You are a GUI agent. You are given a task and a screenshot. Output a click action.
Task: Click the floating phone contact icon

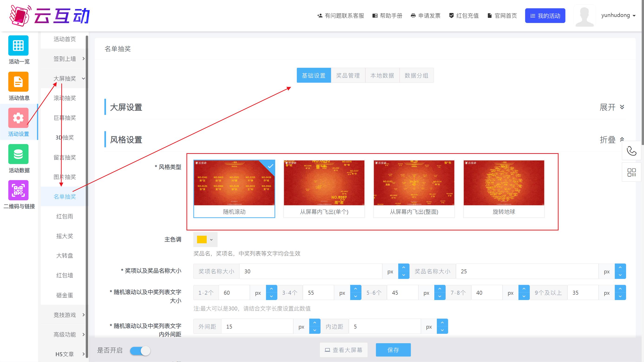point(631,151)
